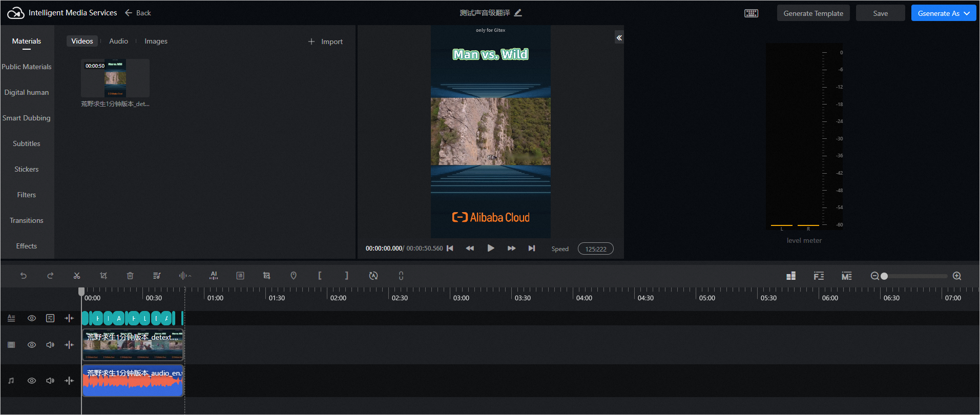Hide the subtitle track with eye icon
980x415 pixels.
[x=32, y=318]
